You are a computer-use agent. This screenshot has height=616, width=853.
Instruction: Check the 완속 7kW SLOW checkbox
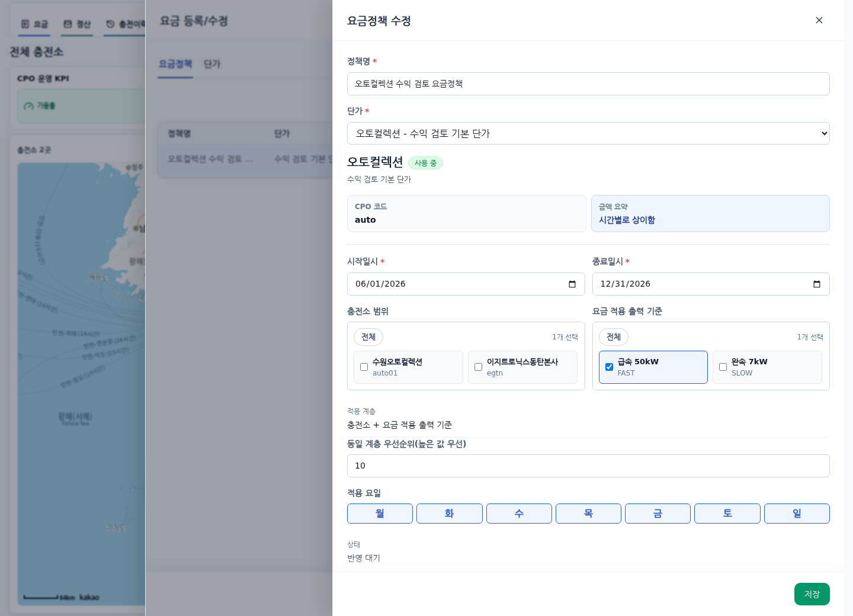pyautogui.click(x=723, y=367)
